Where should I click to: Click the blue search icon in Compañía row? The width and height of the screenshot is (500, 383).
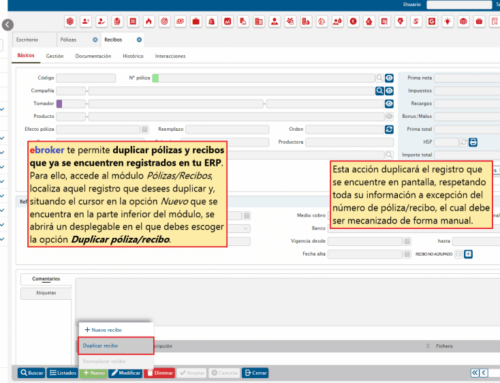[x=379, y=91]
